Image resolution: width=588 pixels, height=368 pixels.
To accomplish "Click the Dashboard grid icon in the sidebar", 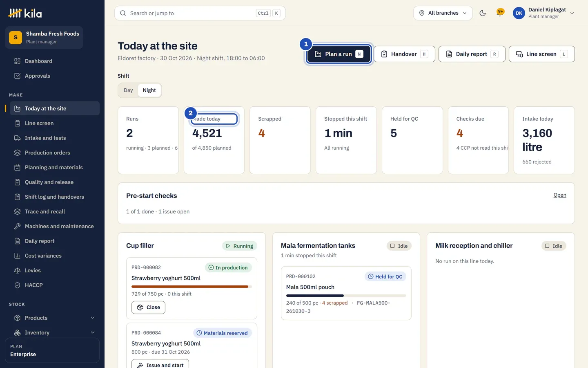I will pos(17,61).
